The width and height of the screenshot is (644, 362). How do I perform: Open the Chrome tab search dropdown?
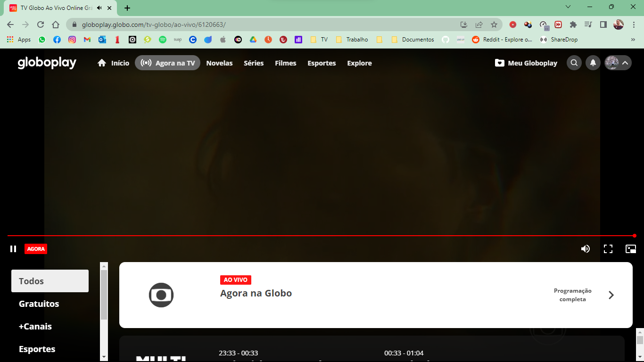point(568,7)
